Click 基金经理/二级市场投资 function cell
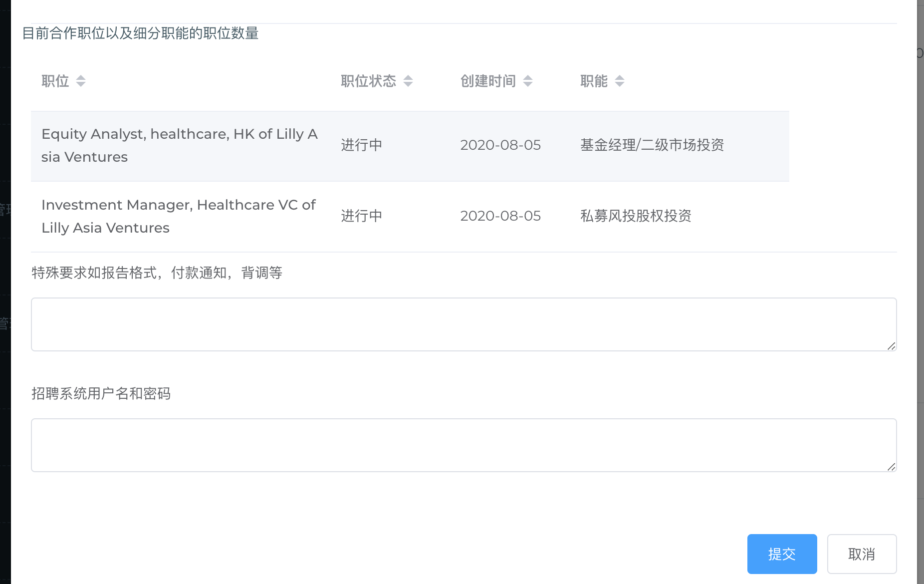Screen dimensions: 924x584 [x=652, y=145]
